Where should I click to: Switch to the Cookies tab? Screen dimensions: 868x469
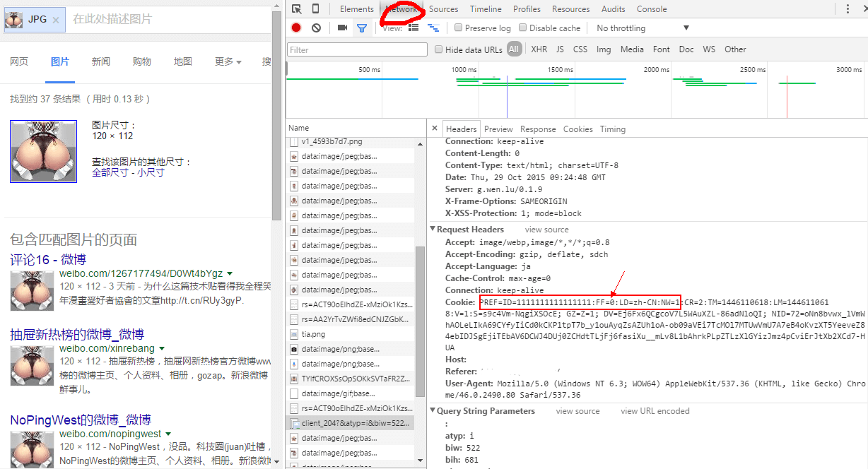click(x=577, y=129)
